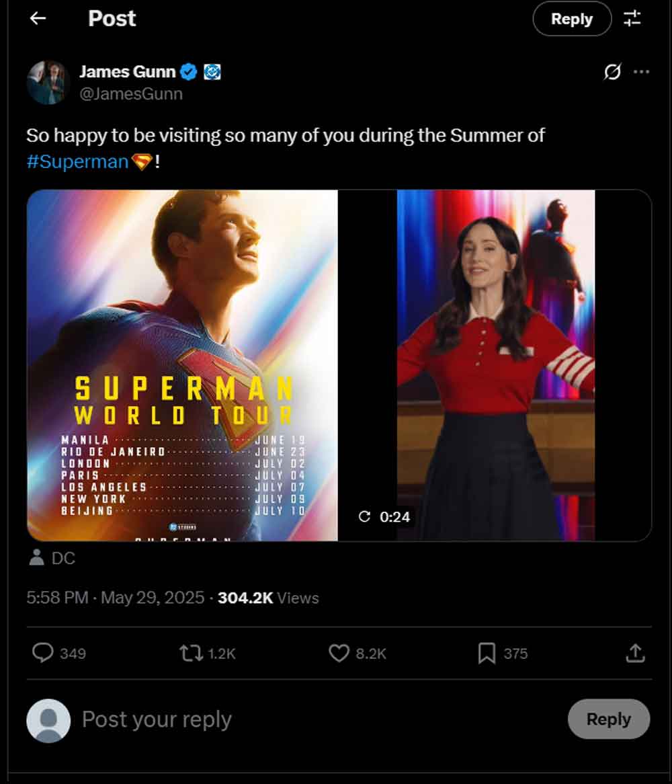Screen dimensions: 672x784
Task: Like the post with the heart icon
Action: tap(339, 653)
